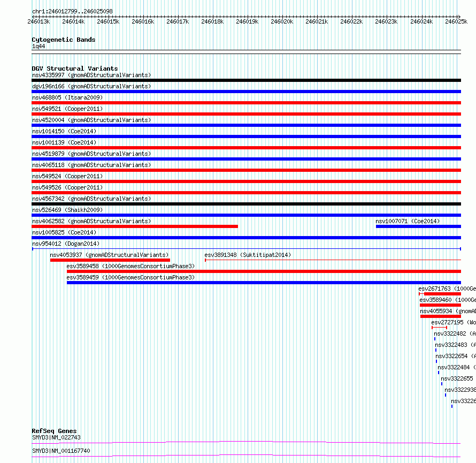Screen dimensions: 476x463
Task: Click the nsv954012 (Dogan2014) variant label
Action: 66,244
